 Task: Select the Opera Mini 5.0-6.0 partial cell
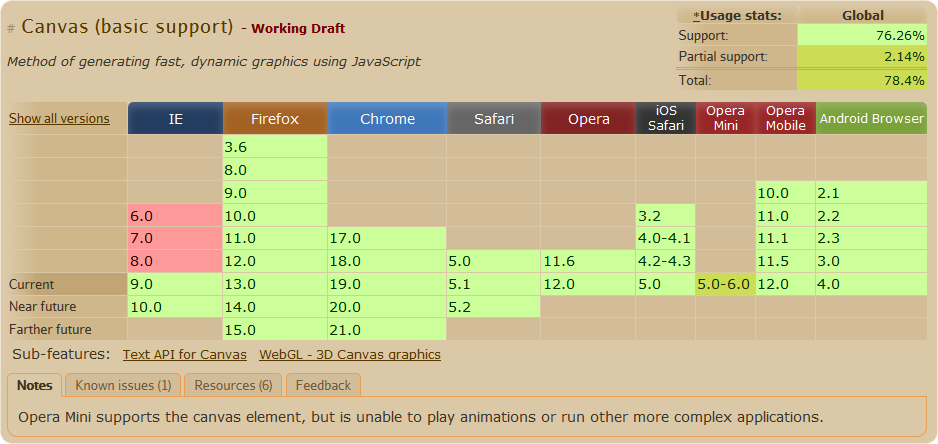[x=726, y=284]
